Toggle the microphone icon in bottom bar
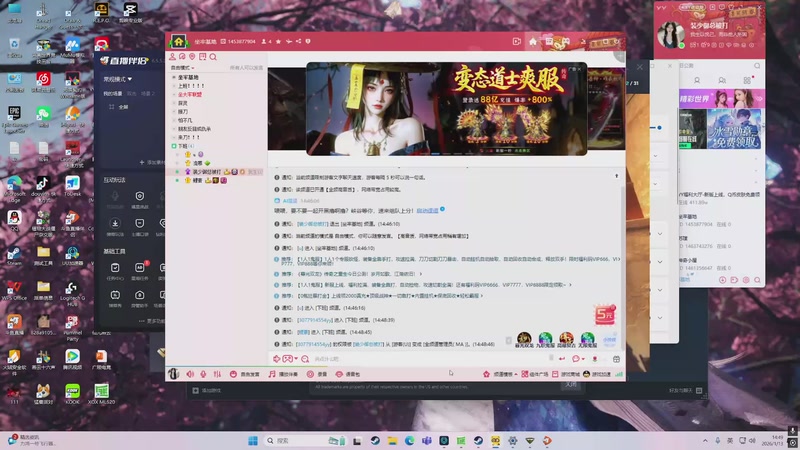Viewport: 800px width, 450px height. [x=203, y=374]
